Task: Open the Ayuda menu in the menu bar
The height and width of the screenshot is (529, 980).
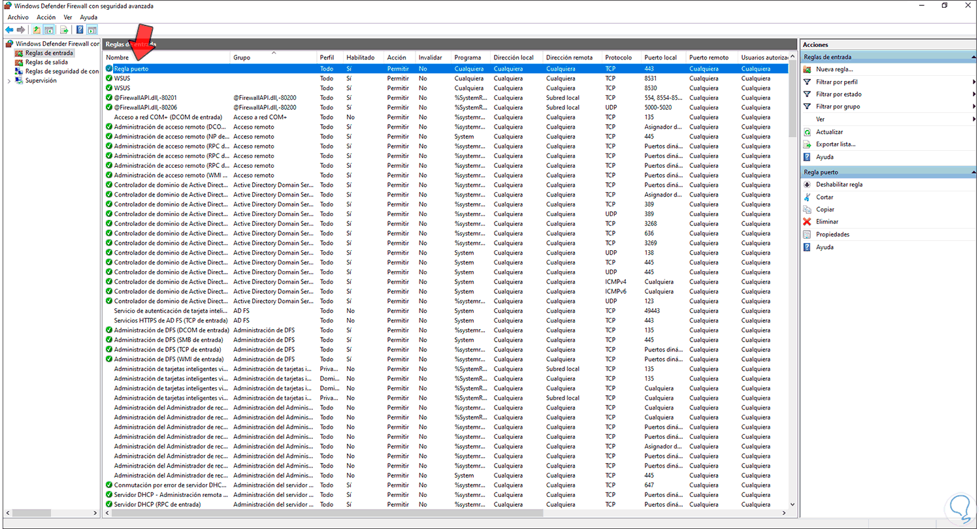Action: [89, 17]
